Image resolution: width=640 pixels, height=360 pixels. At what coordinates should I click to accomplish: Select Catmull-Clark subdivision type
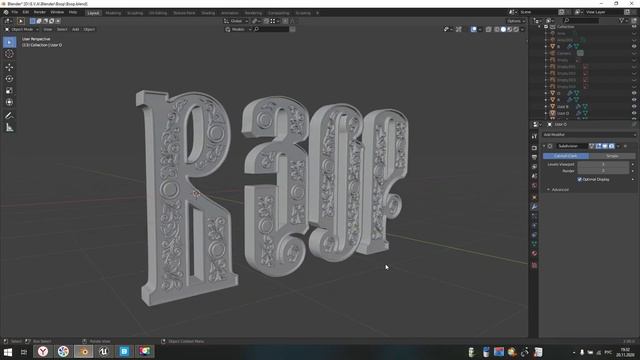coord(566,156)
